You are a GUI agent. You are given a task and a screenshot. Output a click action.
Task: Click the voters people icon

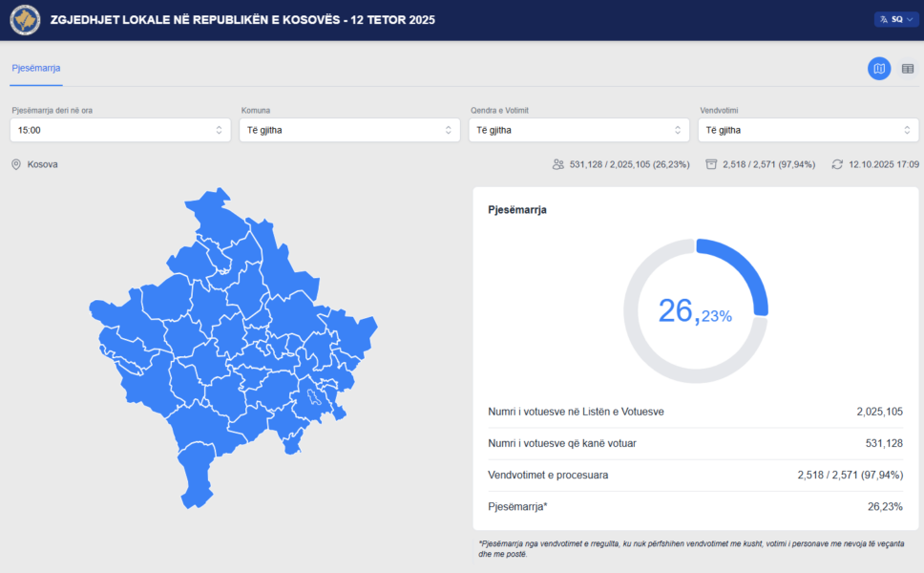click(558, 164)
